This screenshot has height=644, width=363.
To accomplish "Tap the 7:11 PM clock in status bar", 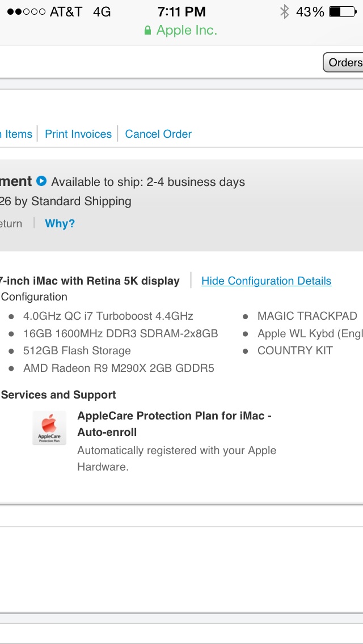I will pos(181,12).
